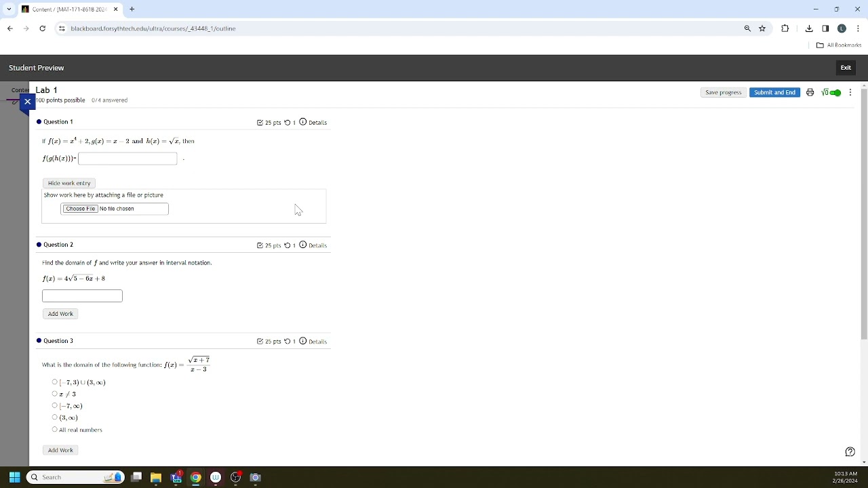868x488 pixels.
Task: Click Submit and End button
Action: pos(774,92)
